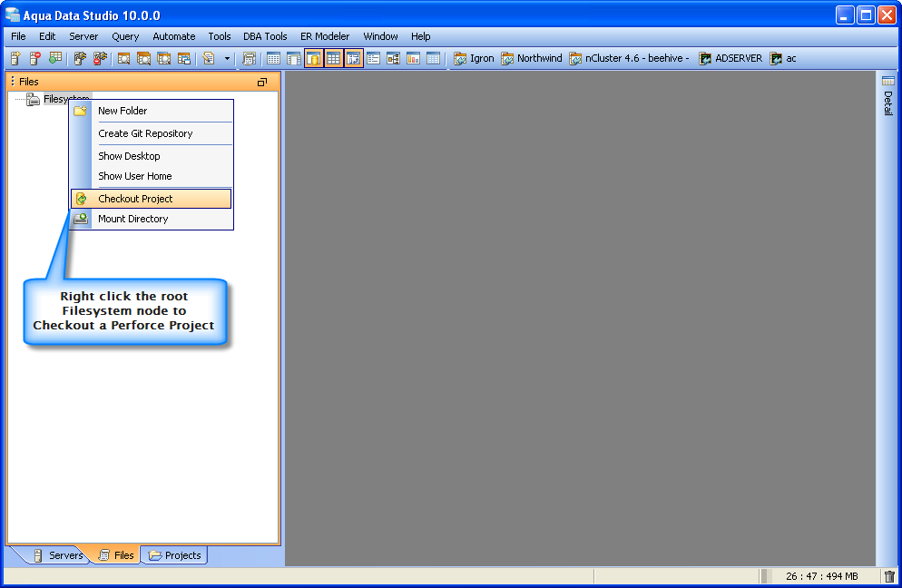
Task: Click the bar chart toolbar icon
Action: tap(413, 58)
